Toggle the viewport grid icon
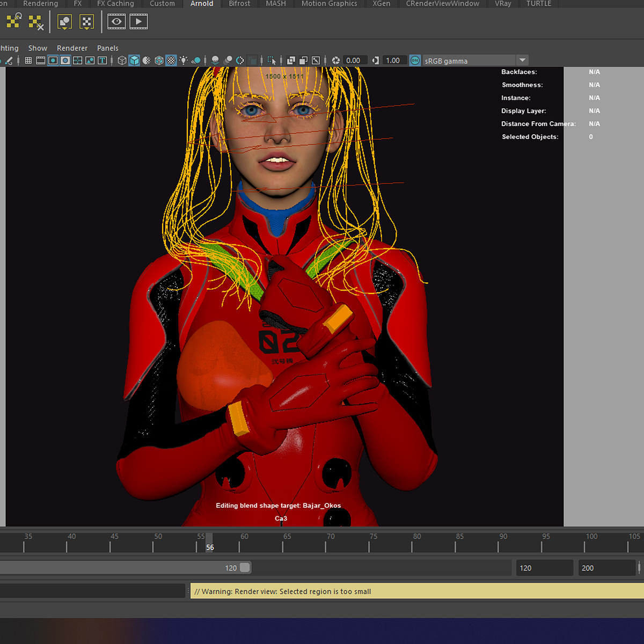 coord(28,61)
